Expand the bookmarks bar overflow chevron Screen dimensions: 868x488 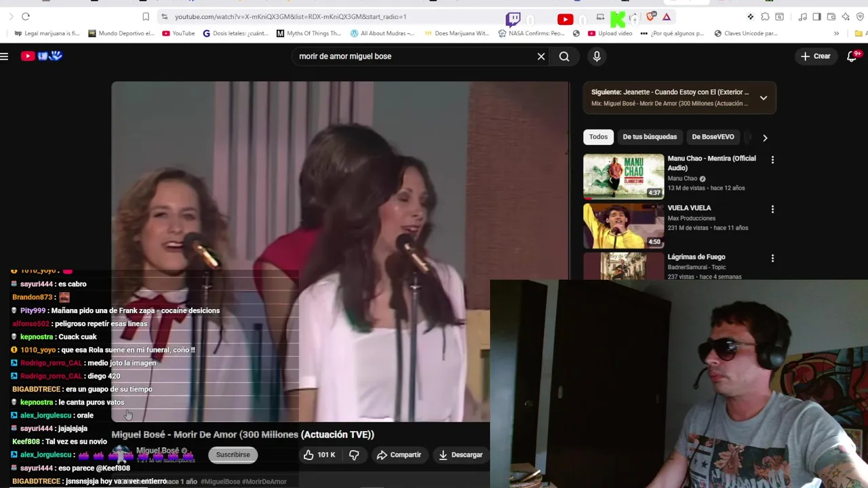(836, 33)
